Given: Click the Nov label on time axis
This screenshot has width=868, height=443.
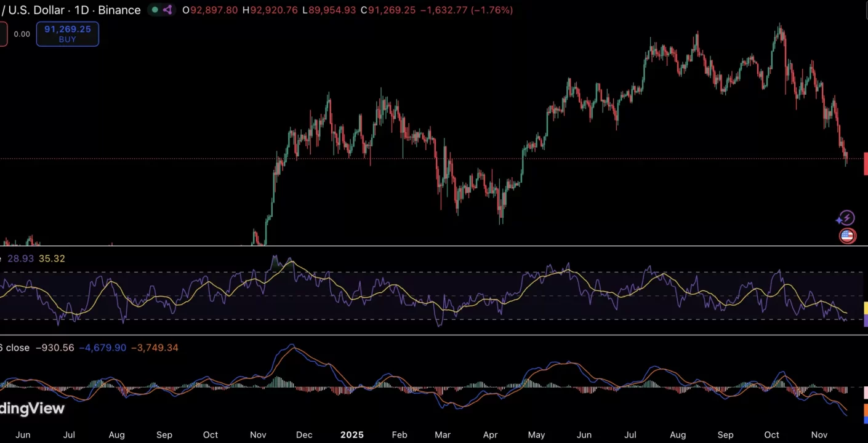Looking at the screenshot, I should tap(819, 434).
